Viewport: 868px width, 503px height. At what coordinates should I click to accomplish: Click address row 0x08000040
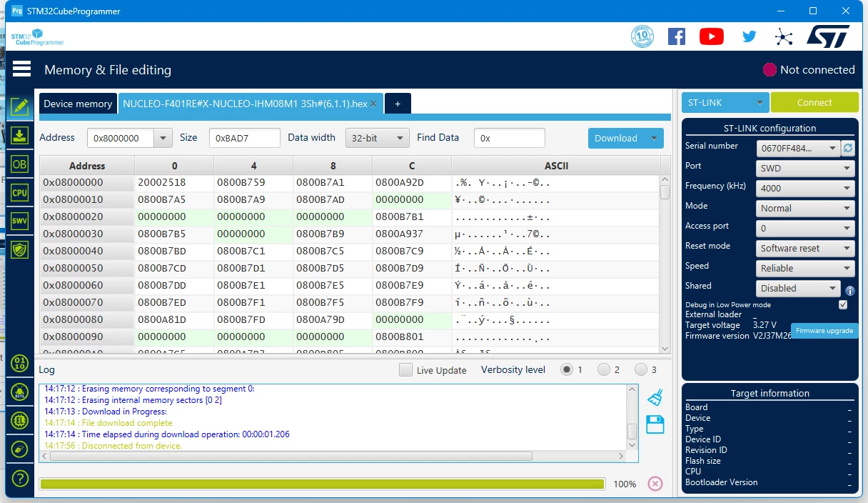pos(86,251)
